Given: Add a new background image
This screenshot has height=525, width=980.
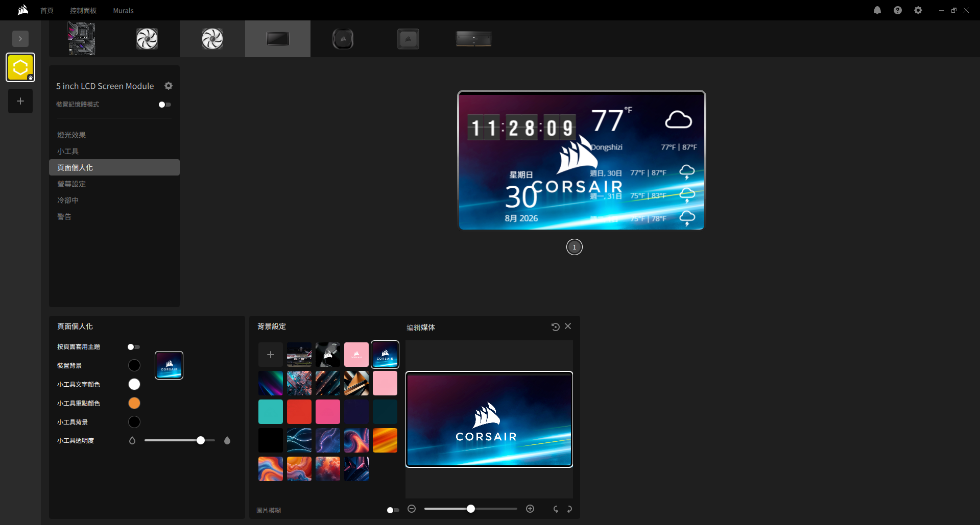Looking at the screenshot, I should click(271, 355).
